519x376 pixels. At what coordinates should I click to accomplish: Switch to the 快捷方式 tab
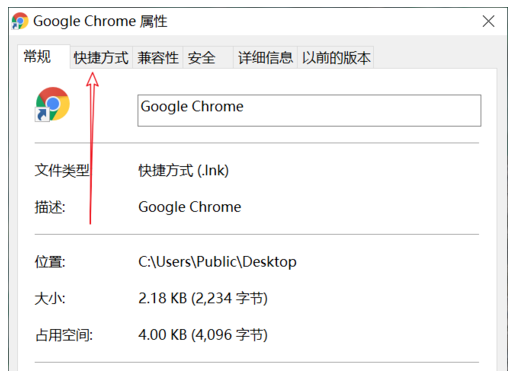pyautogui.click(x=101, y=58)
